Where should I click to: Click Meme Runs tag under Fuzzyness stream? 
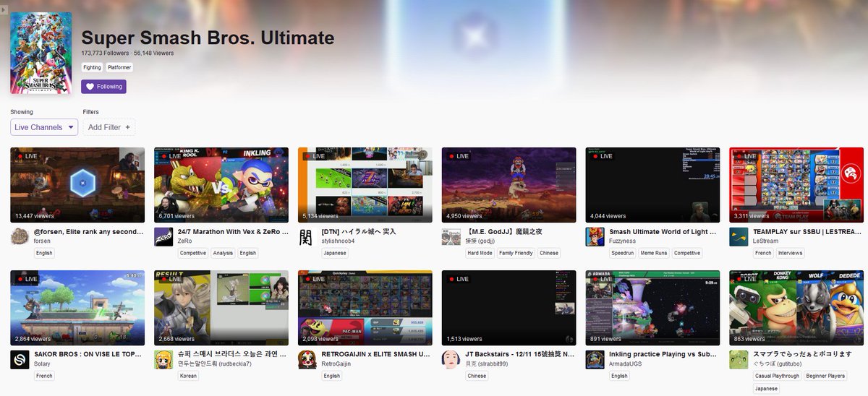[x=654, y=253]
